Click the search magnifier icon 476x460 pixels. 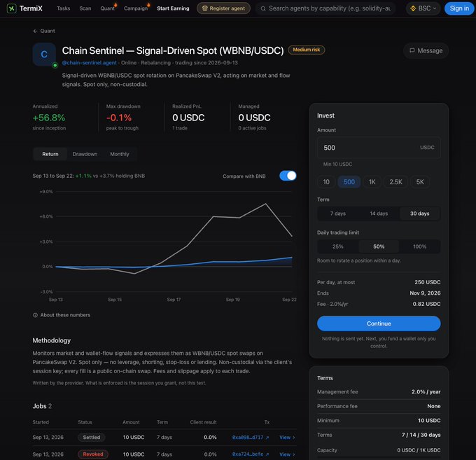[x=263, y=8]
